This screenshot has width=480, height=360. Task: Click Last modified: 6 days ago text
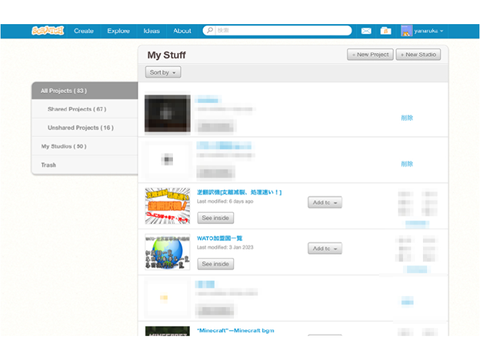225,201
